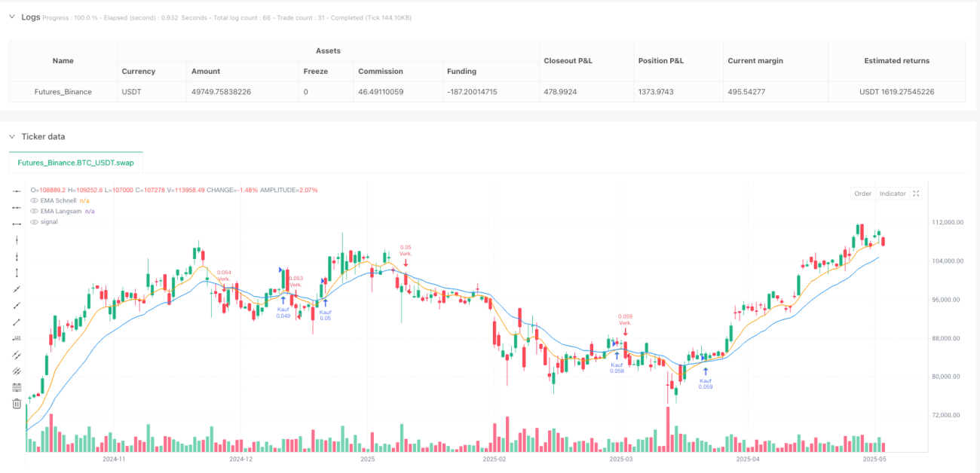980x473 pixels.
Task: Click the Estimated returns column header
Action: 896,61
